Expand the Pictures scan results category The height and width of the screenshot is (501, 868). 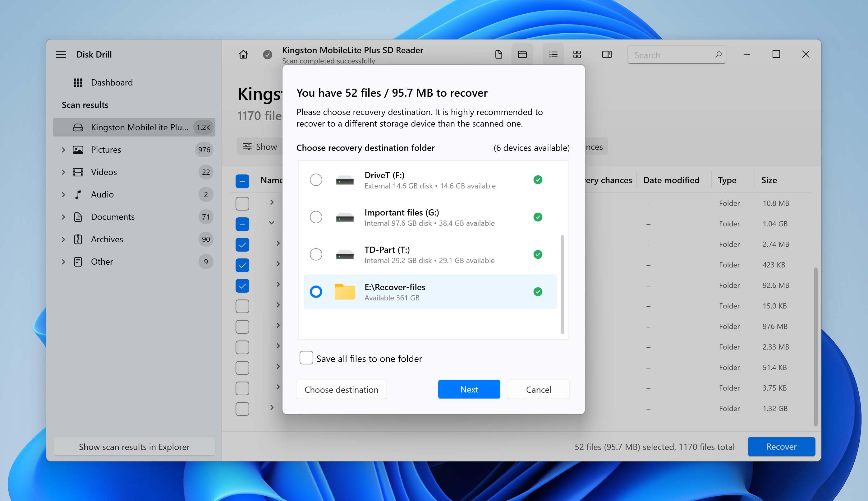pos(63,149)
